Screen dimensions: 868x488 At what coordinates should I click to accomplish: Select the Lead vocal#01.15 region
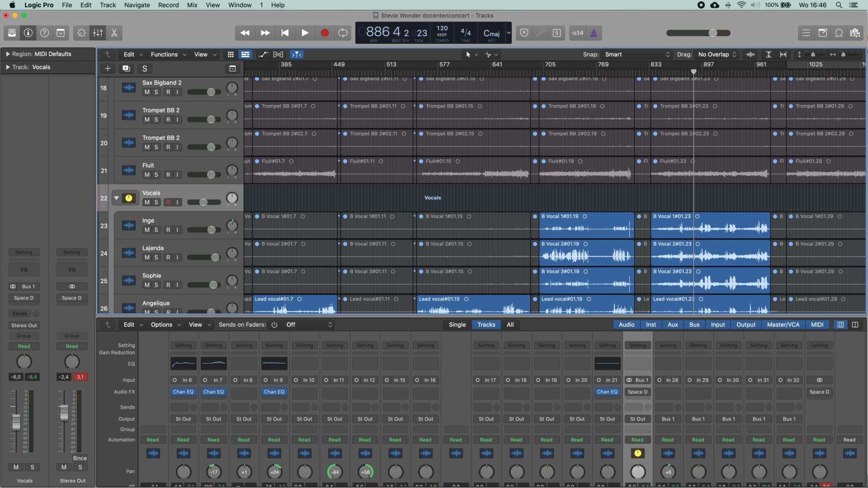(473, 304)
